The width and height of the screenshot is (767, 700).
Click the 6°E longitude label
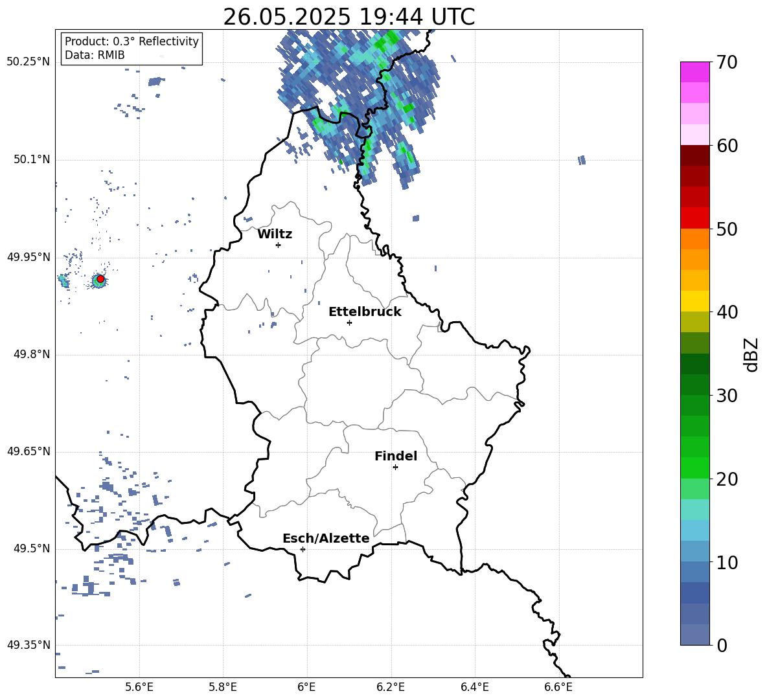[306, 688]
